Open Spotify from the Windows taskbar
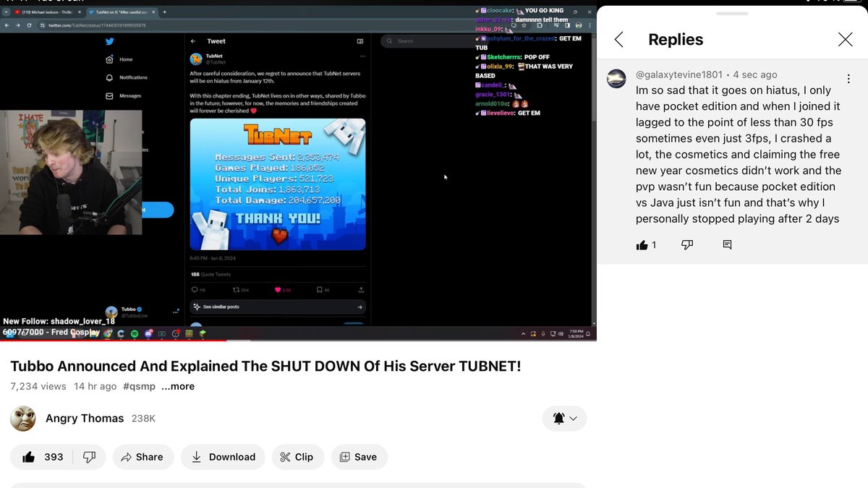868x488 pixels. (135, 334)
